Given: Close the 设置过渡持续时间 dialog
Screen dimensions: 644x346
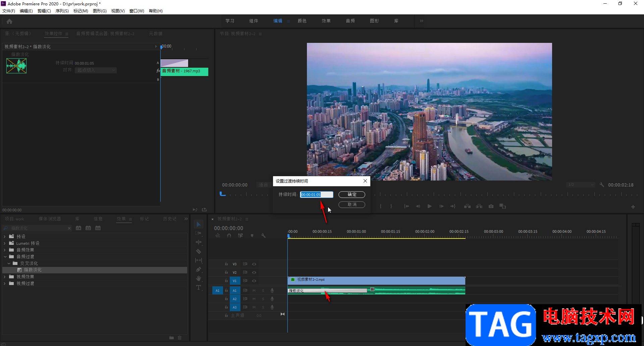Looking at the screenshot, I should pos(365,181).
